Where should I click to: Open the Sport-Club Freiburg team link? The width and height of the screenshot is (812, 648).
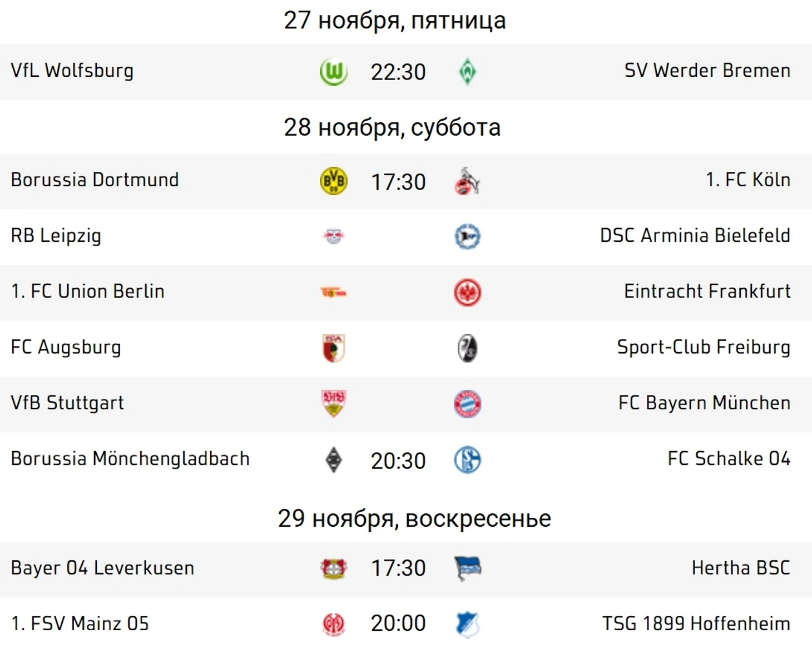704,347
